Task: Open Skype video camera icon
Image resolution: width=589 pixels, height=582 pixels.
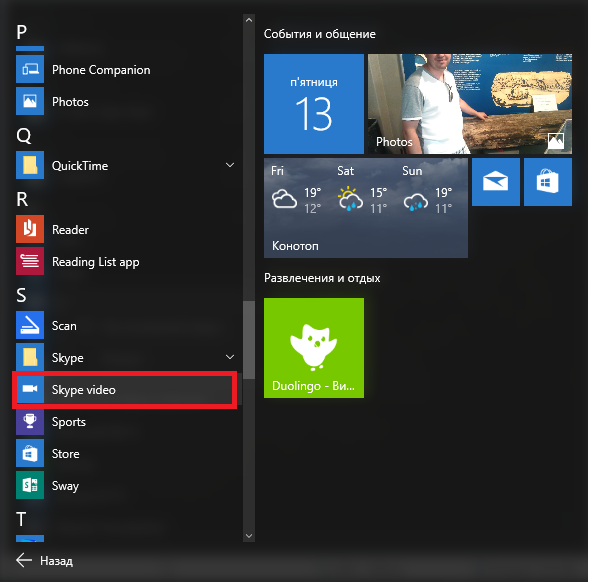Action: 30,389
